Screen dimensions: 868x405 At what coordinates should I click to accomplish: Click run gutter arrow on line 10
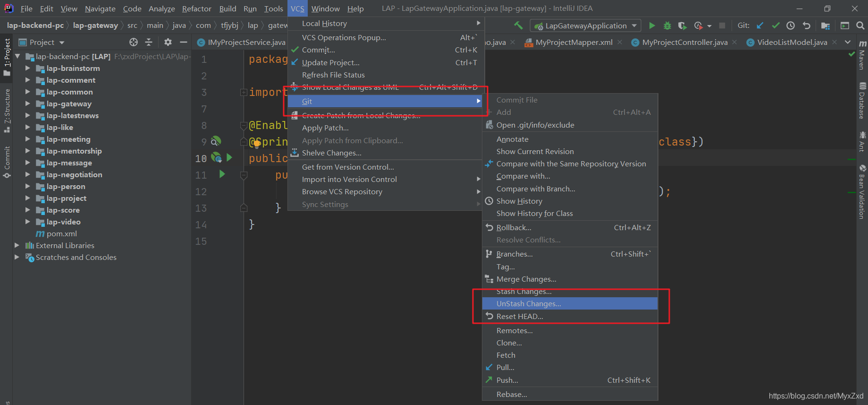pyautogui.click(x=229, y=157)
